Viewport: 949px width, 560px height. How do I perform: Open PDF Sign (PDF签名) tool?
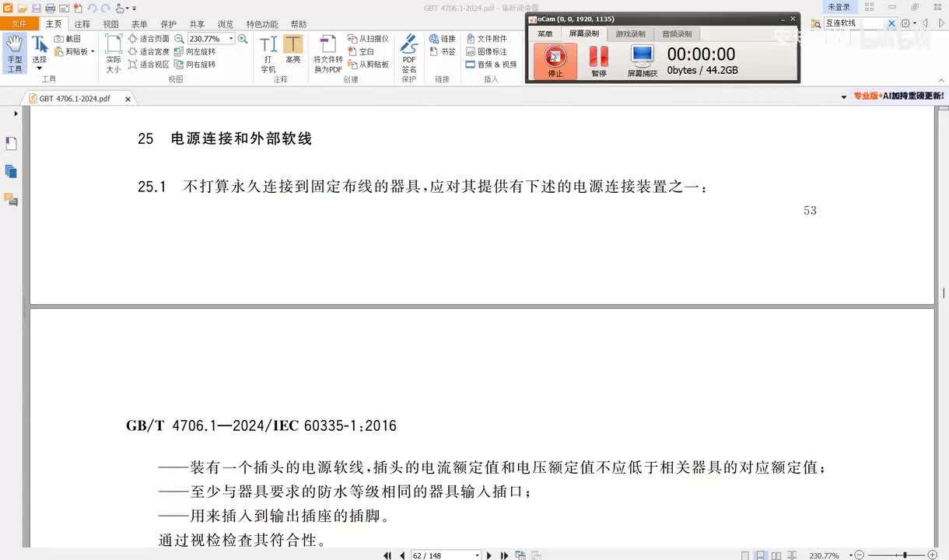click(409, 54)
